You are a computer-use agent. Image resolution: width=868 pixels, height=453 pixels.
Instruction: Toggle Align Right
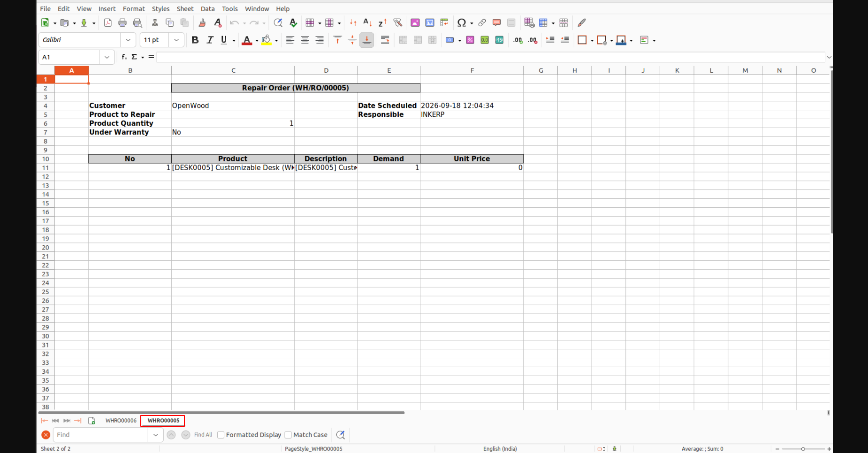pos(320,40)
